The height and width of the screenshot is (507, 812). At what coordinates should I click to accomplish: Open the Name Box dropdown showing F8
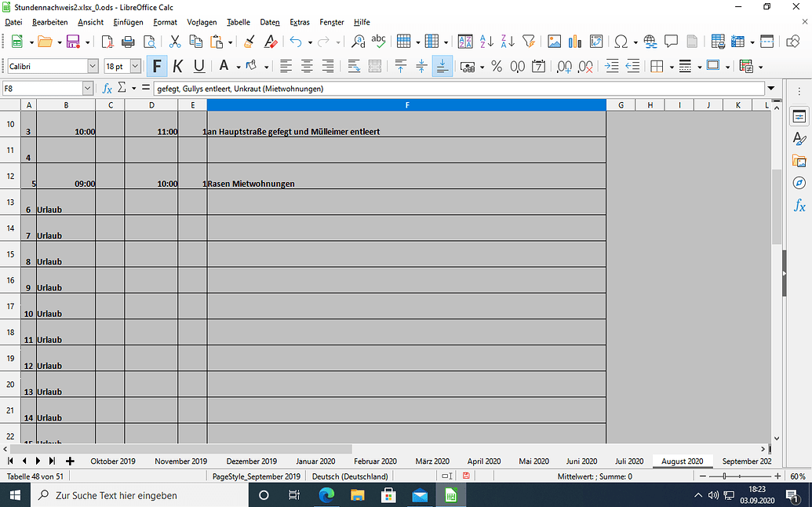tap(89, 87)
